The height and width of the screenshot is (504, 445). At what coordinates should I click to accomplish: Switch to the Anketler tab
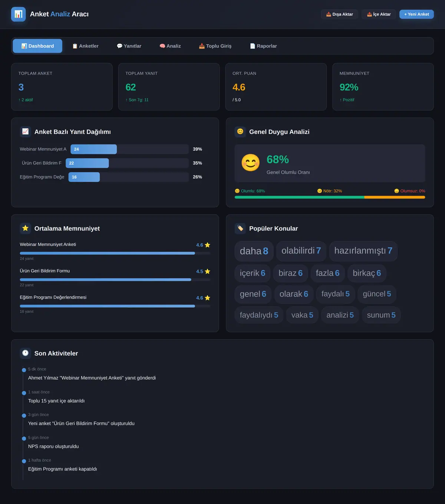click(x=85, y=46)
